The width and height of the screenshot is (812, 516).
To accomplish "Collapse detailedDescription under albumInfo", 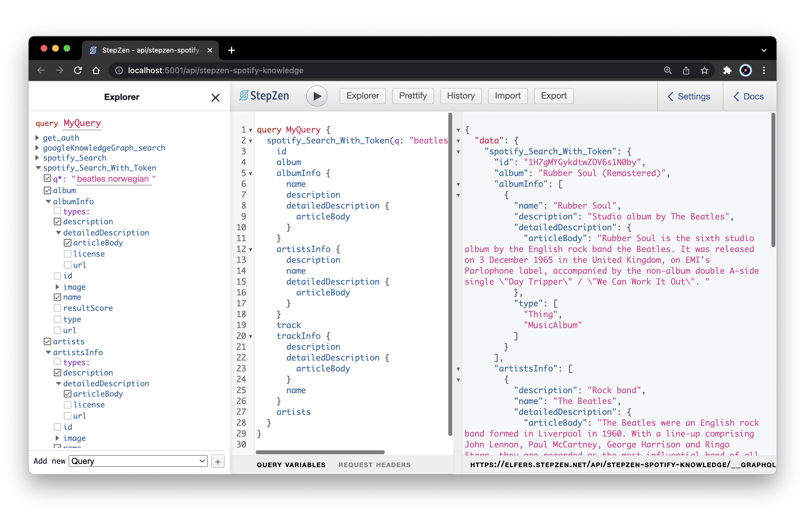I will point(58,233).
